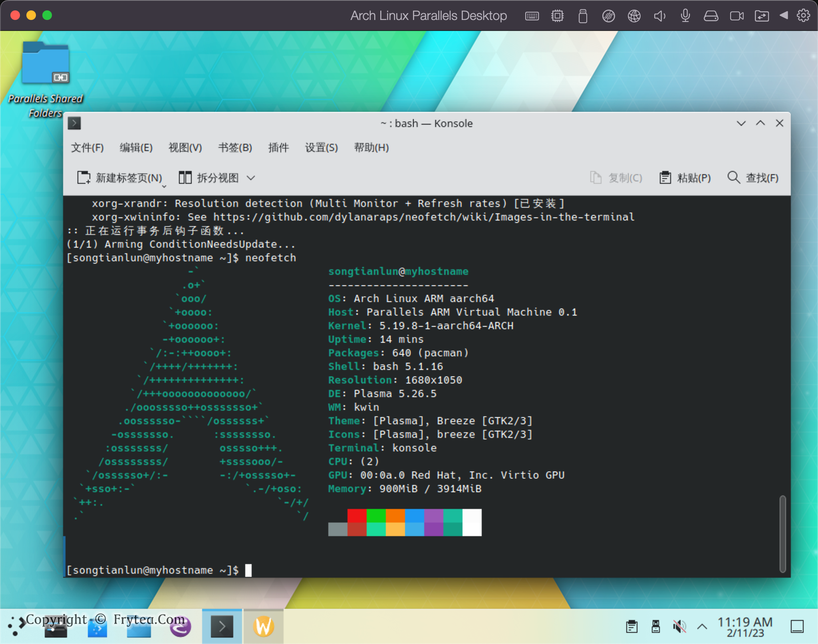The image size is (818, 644).
Task: Expand hidden system tray icons arrow
Action: [x=702, y=626]
